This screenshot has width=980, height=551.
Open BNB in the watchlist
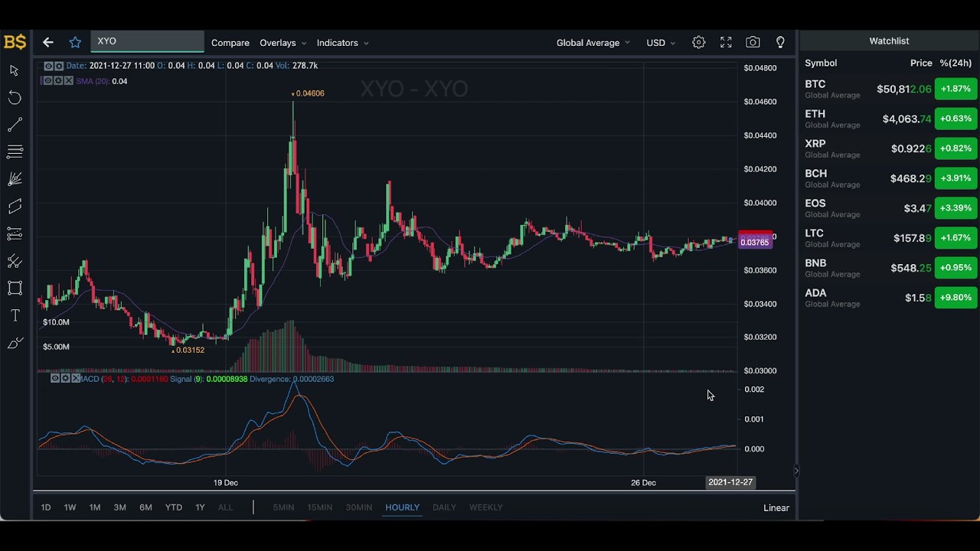coord(890,268)
